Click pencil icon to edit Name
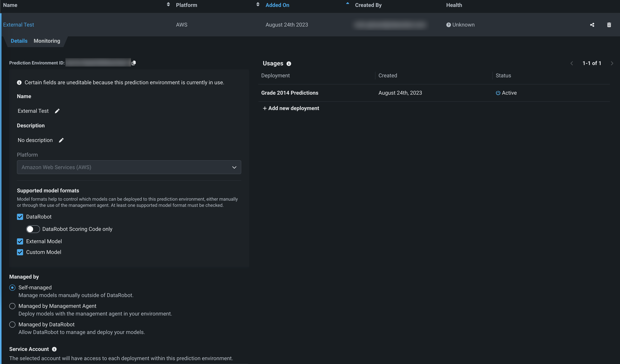The height and width of the screenshot is (364, 620). click(x=57, y=111)
